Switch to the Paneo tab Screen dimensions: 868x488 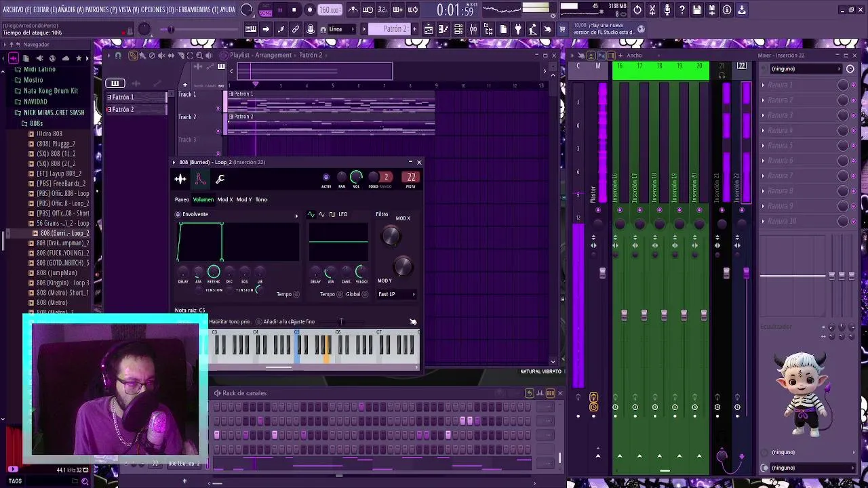click(x=182, y=199)
